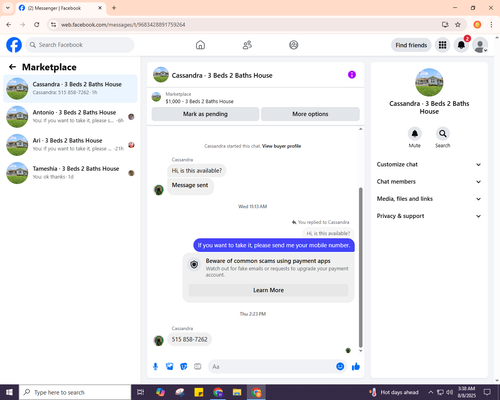Screen dimensions: 500x400
Task: Click the browser extension orange icon
Action: [x=477, y=25]
